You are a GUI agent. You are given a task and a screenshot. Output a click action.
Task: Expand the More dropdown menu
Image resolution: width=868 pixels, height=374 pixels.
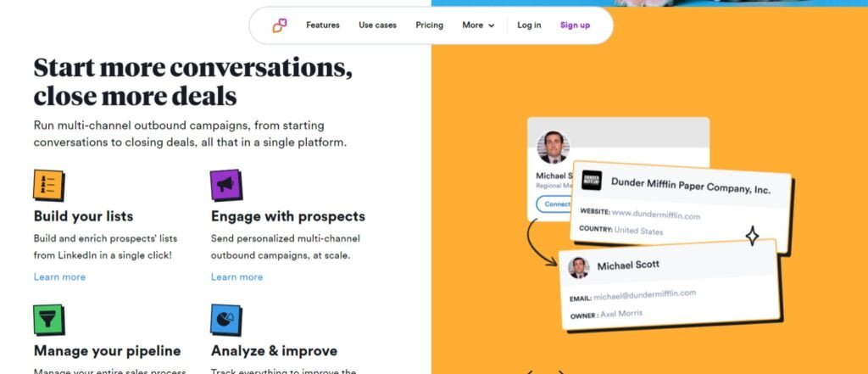coord(478,25)
